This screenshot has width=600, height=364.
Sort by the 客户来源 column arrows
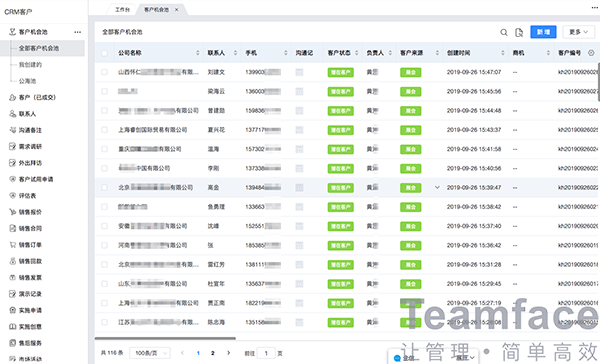coord(437,53)
